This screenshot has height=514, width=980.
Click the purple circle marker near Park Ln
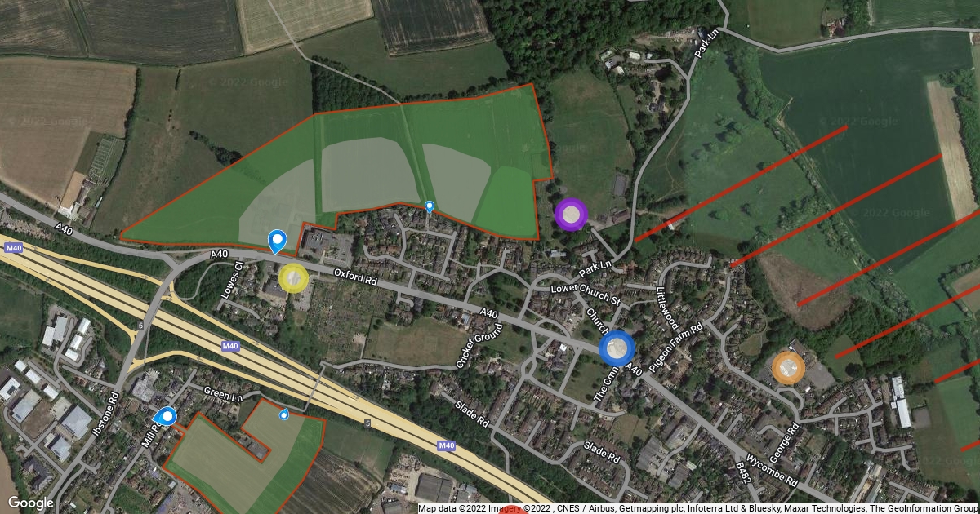(571, 215)
